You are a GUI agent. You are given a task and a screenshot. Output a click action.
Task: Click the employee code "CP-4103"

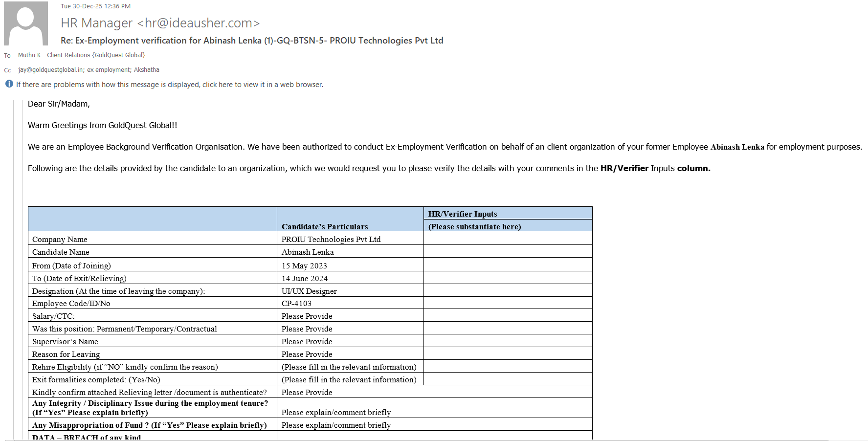[296, 304]
